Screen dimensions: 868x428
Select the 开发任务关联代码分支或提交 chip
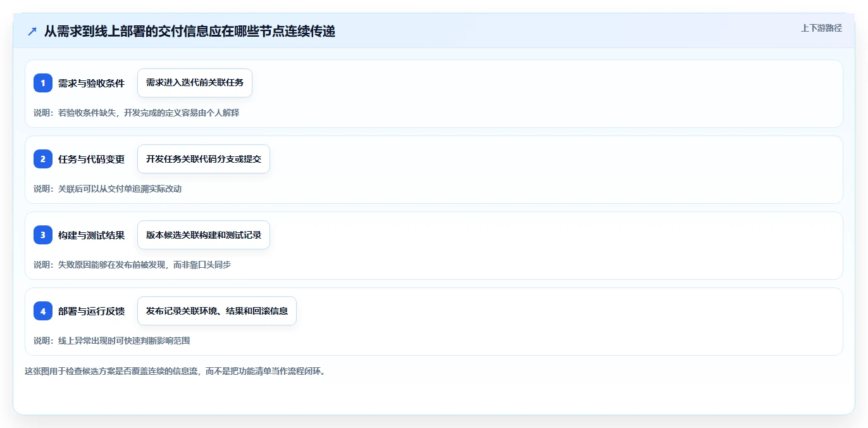(204, 159)
